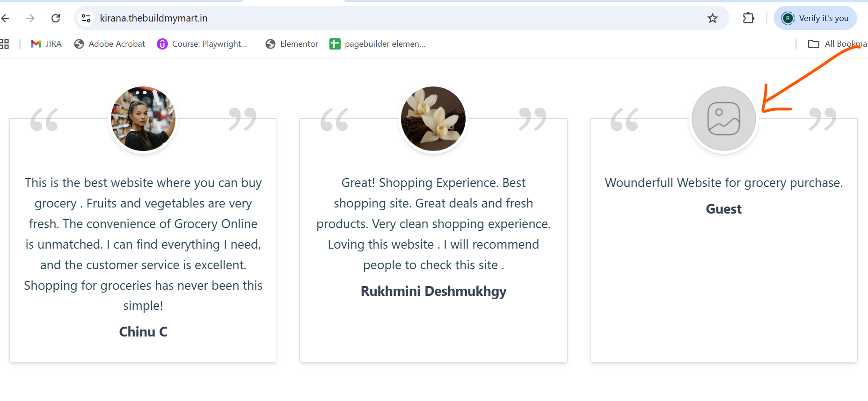Open the Elementor bookmark

(x=292, y=44)
